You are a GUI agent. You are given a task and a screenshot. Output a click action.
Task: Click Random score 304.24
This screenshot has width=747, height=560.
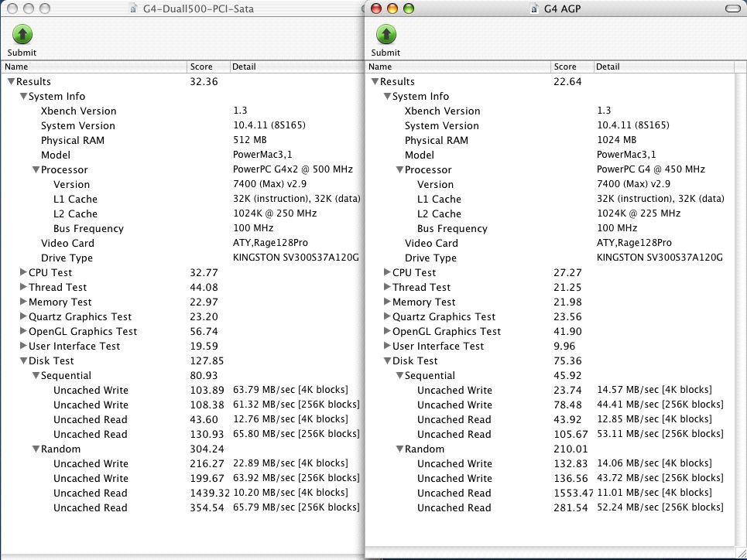pyautogui.click(x=207, y=449)
